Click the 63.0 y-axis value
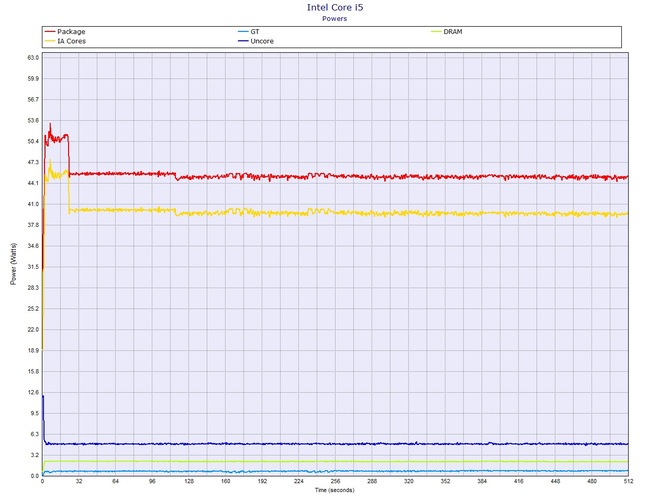Image resolution: width=670 pixels, height=502 pixels. 33,58
